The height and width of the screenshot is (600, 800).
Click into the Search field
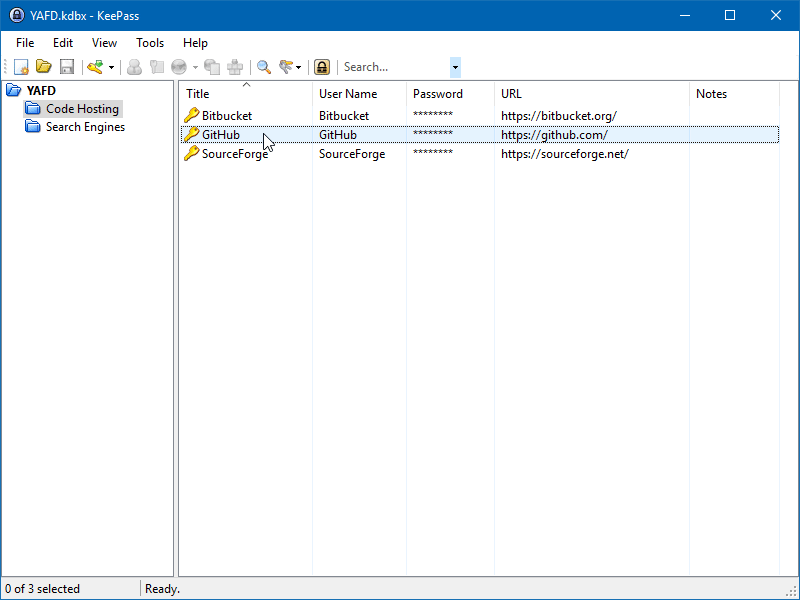tap(395, 67)
